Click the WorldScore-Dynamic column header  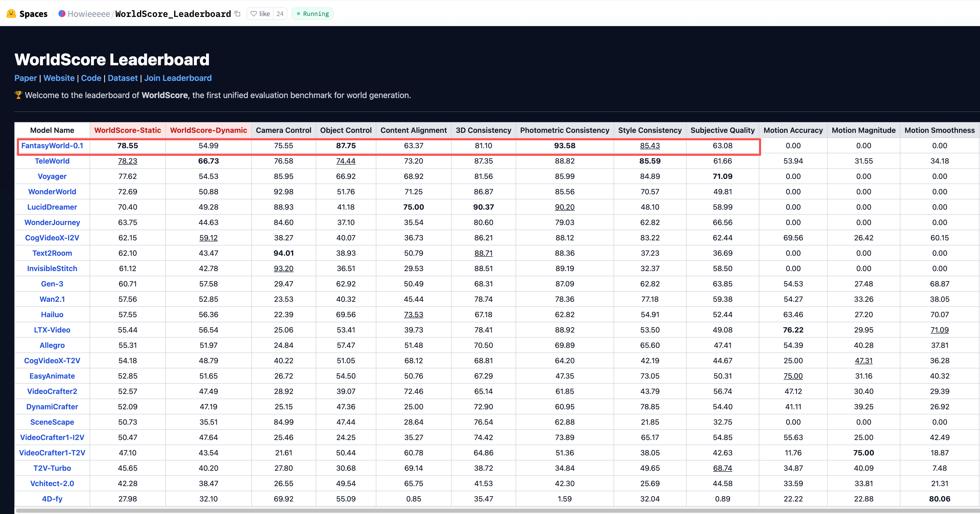pos(208,130)
